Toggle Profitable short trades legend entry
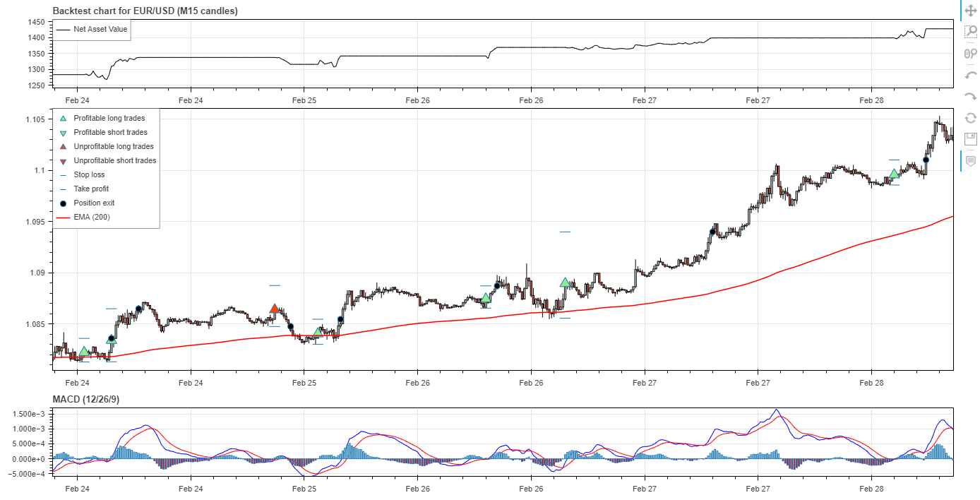The image size is (980, 500). pos(102,133)
